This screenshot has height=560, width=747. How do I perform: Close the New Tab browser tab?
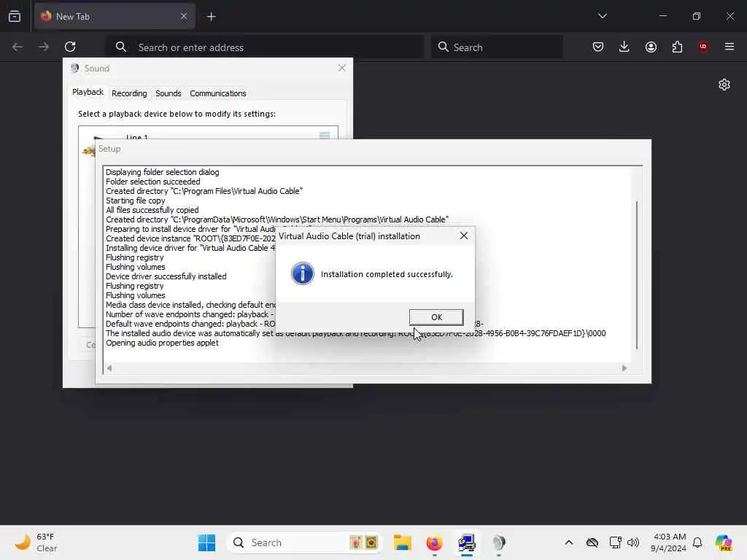[183, 16]
